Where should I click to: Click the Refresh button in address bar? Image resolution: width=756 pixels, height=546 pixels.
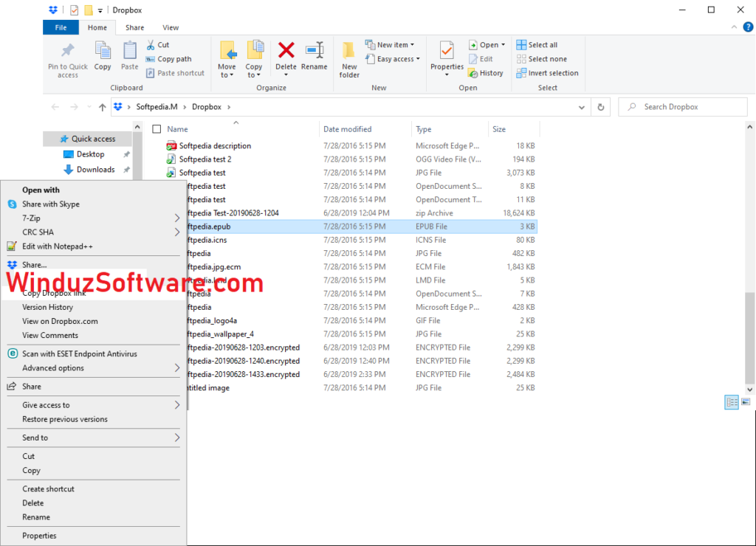(601, 107)
